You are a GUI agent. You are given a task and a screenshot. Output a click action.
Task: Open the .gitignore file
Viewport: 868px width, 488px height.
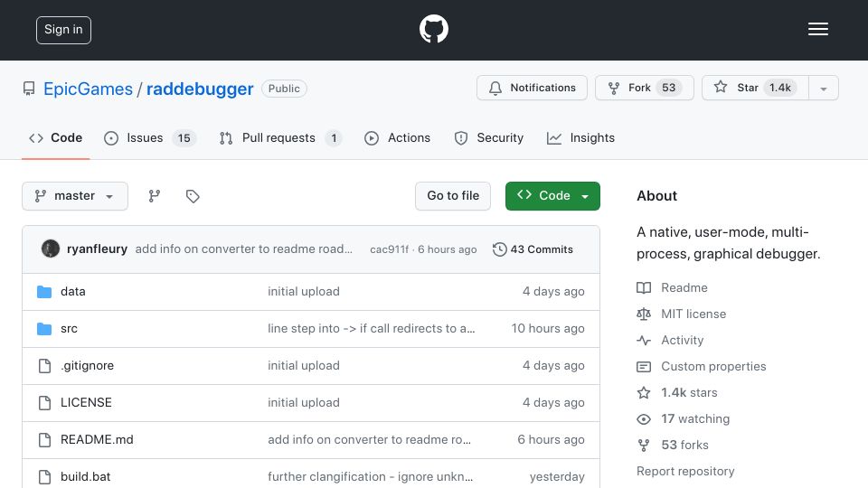(x=87, y=366)
